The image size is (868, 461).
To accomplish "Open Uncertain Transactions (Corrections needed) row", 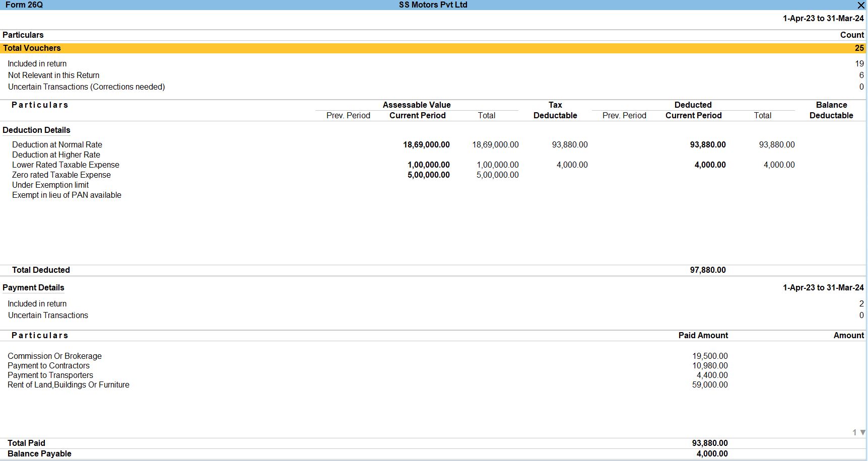I will [x=433, y=87].
